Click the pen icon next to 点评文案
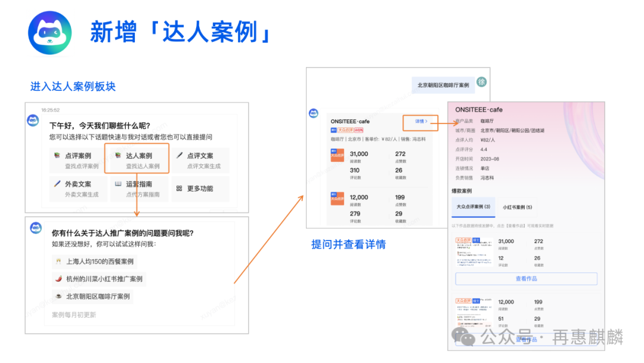 point(180,156)
